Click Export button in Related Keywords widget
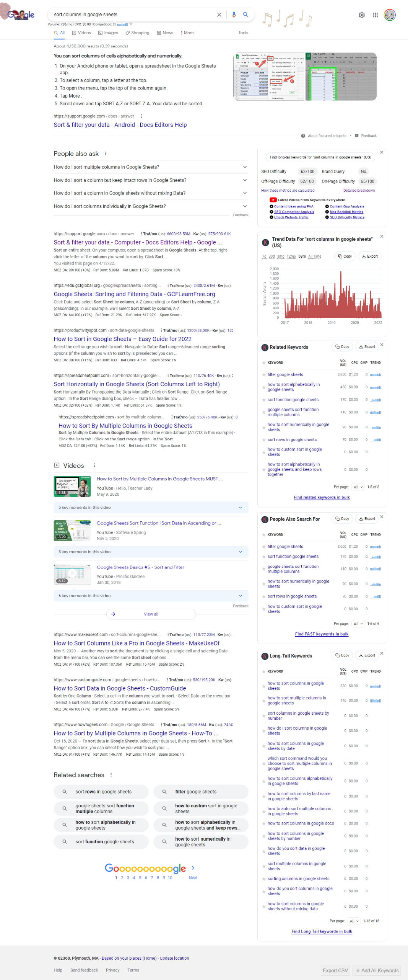 click(367, 347)
